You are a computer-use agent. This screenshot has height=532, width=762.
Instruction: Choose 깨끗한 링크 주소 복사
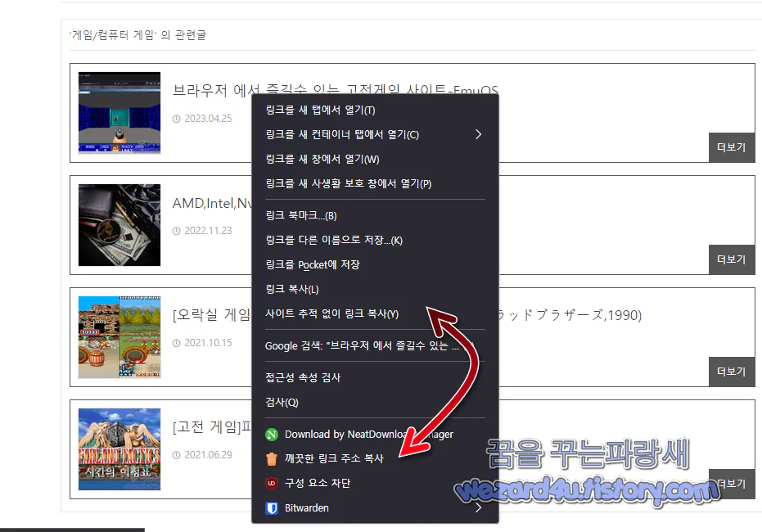[375, 458]
